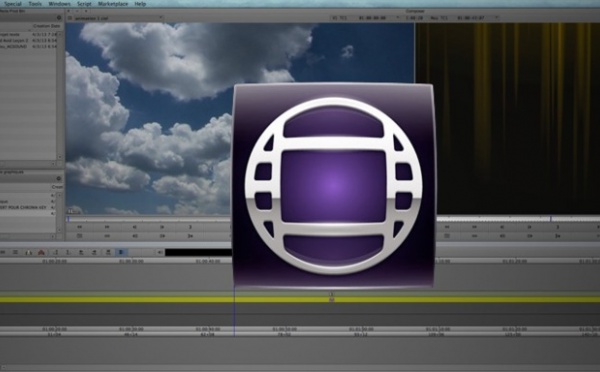600x372 pixels.
Task: Open the Marketplace menu
Action: click(x=113, y=4)
